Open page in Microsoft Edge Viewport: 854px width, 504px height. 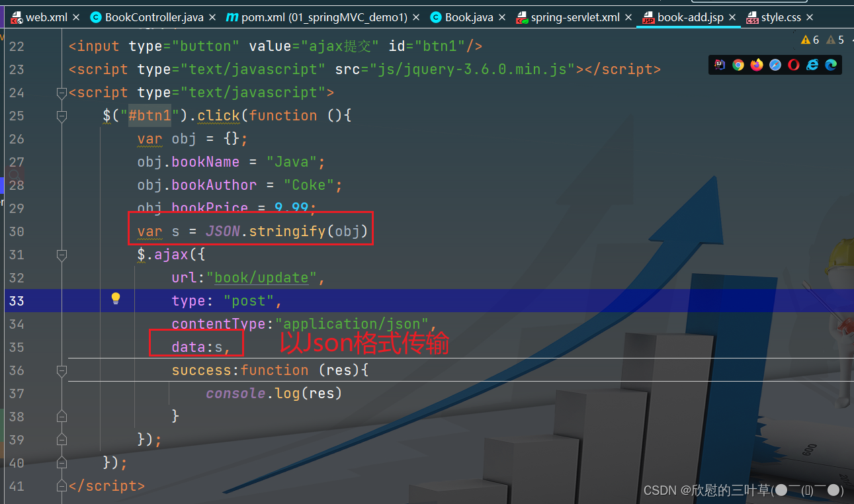[831, 65]
